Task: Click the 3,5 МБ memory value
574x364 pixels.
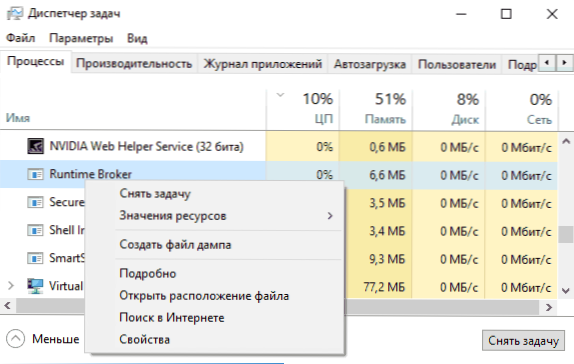Action: click(x=387, y=203)
